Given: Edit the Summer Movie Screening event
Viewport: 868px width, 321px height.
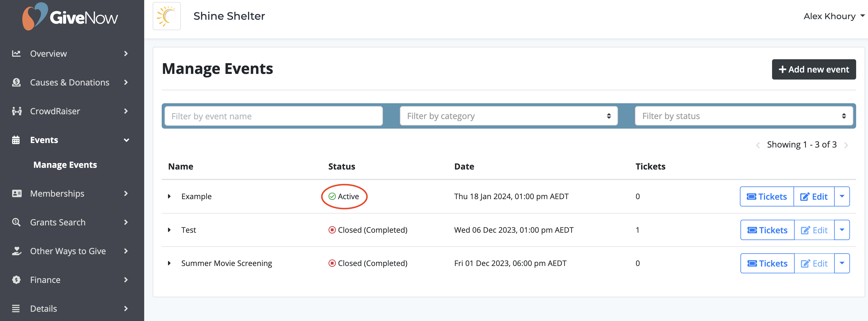Looking at the screenshot, I should click(x=814, y=263).
